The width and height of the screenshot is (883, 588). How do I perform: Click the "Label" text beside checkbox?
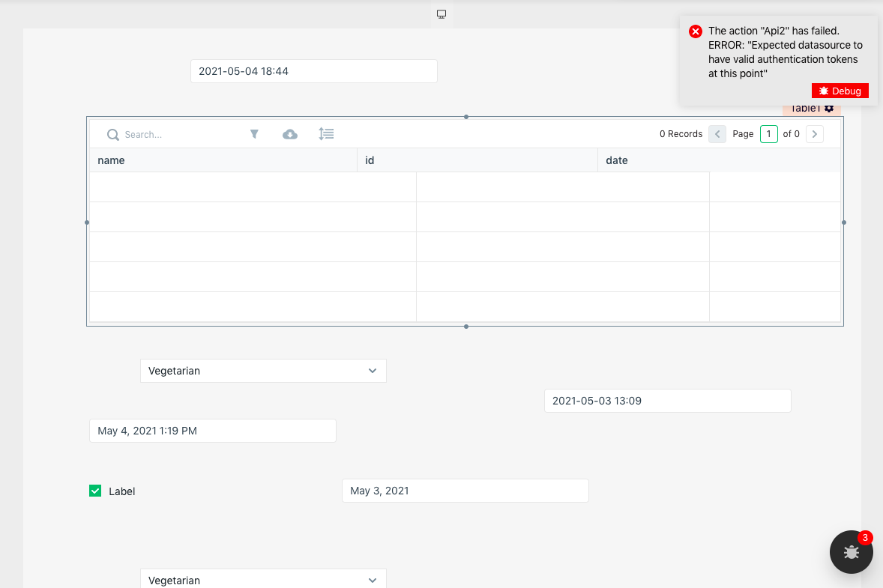click(121, 491)
